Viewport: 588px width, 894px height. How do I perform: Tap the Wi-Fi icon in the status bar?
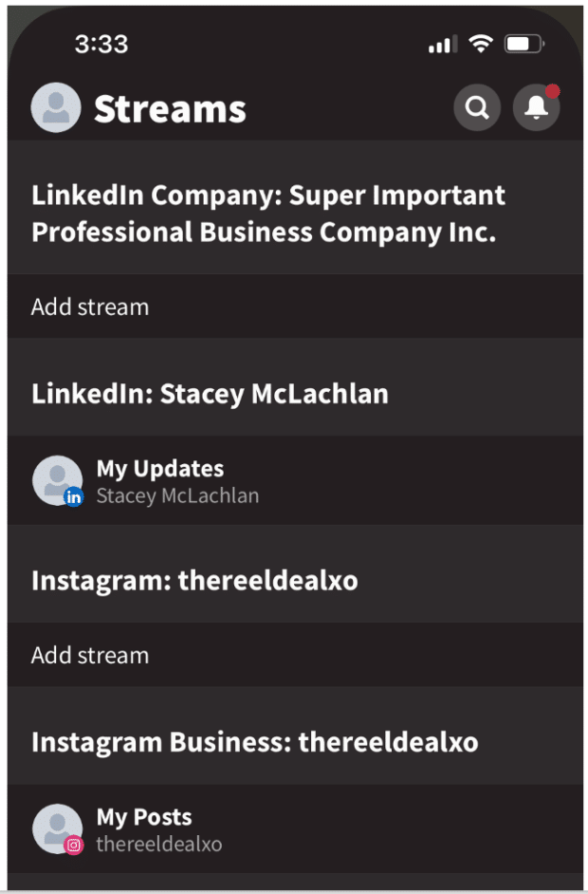481,44
